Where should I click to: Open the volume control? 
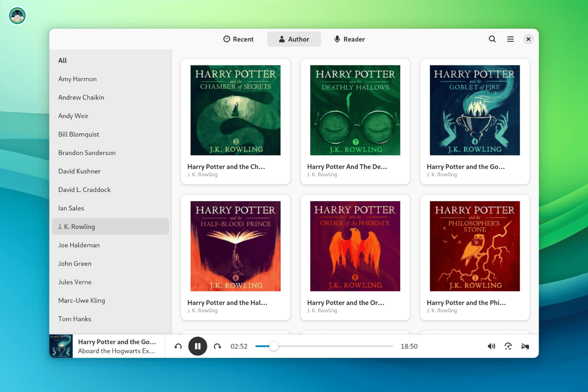pyautogui.click(x=491, y=346)
